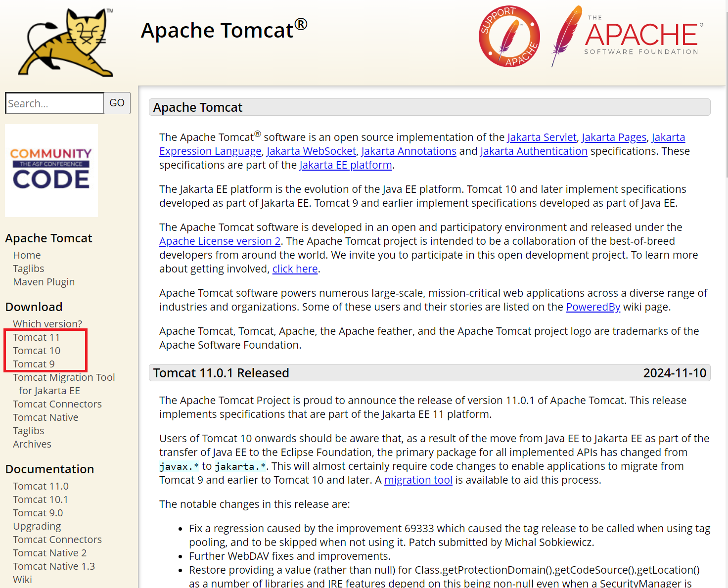Click the 'javax.*' code text
This screenshot has width=728, height=588.
pos(180,466)
